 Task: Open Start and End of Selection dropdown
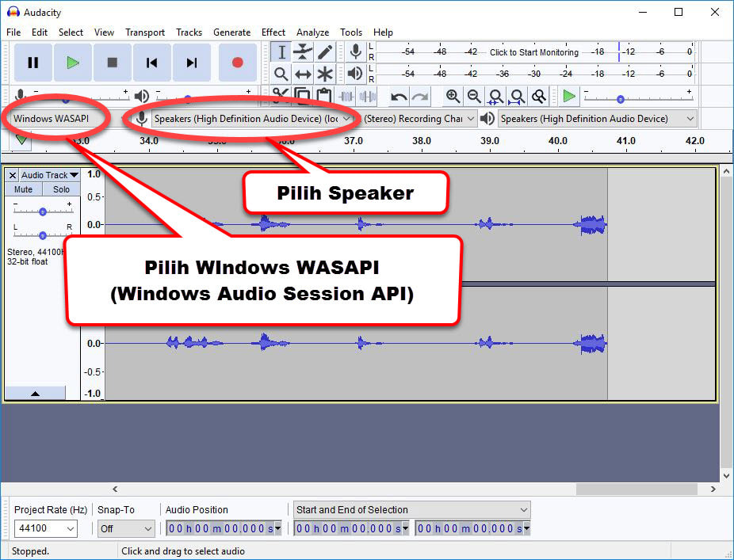[x=412, y=509]
